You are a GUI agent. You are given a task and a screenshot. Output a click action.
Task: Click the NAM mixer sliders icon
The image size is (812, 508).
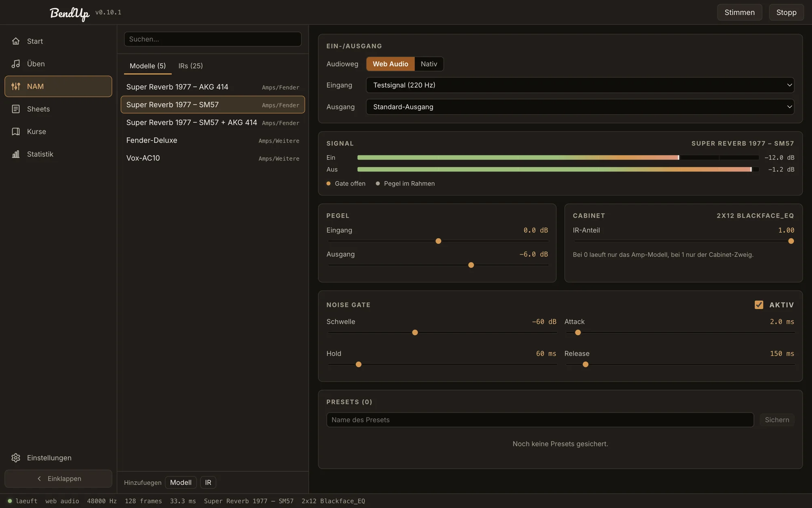tap(16, 86)
